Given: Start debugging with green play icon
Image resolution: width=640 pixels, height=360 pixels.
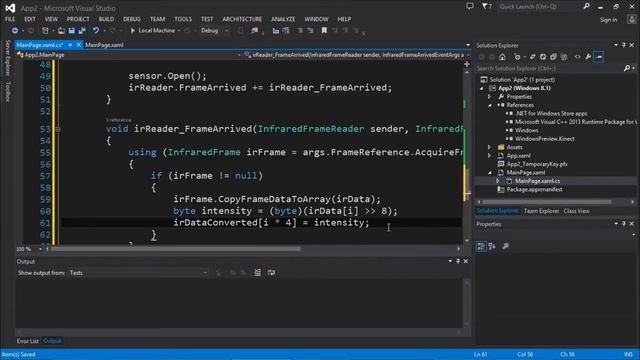Looking at the screenshot, I should [x=132, y=31].
